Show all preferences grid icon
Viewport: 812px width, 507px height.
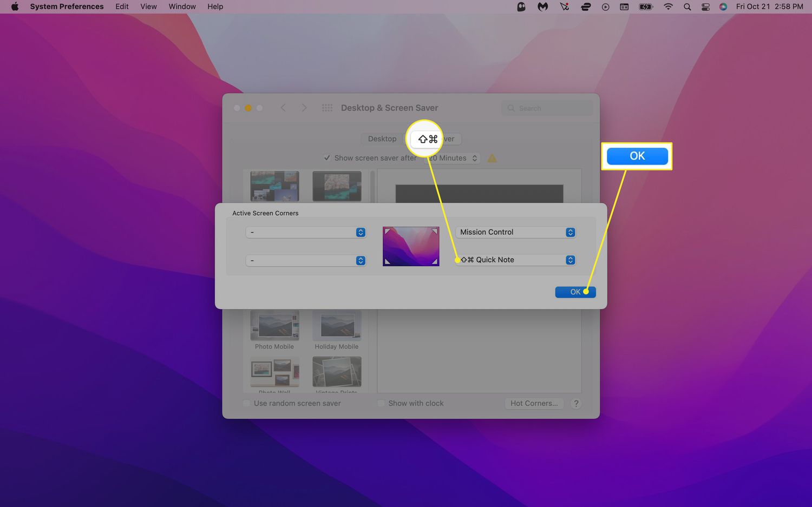[x=327, y=108]
